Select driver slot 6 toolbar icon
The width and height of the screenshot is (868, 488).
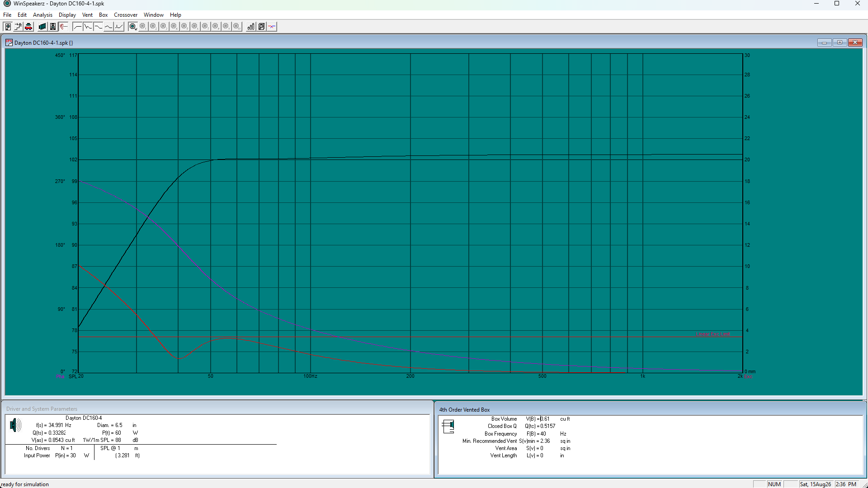pyautogui.click(x=195, y=27)
